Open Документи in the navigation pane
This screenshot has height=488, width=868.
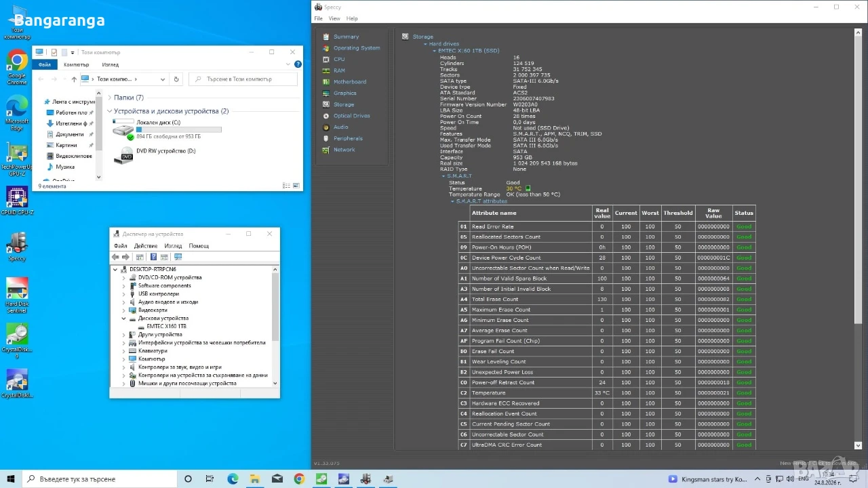point(69,134)
